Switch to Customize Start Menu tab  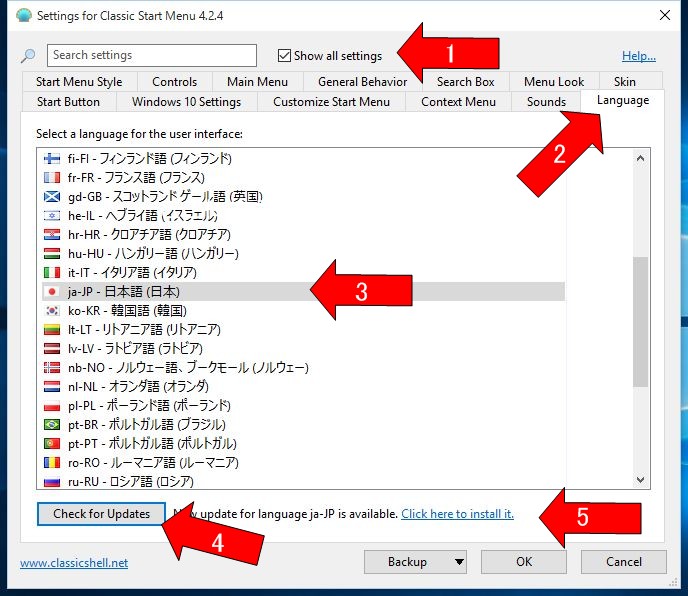(x=331, y=102)
